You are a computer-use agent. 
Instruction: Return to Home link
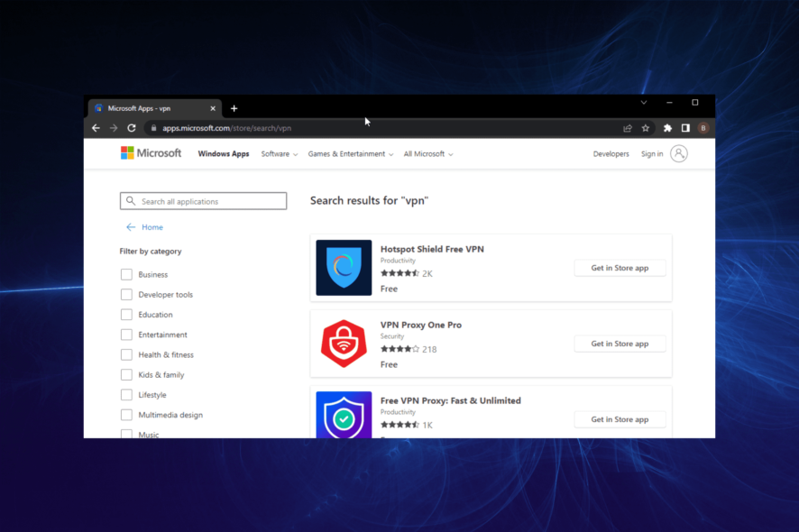[x=152, y=227]
